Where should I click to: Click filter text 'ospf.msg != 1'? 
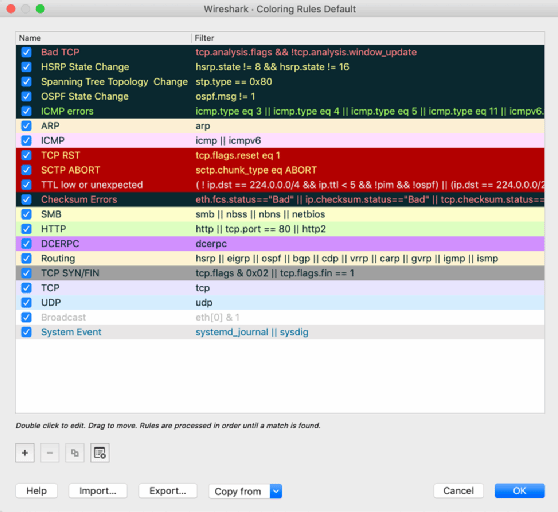(225, 97)
